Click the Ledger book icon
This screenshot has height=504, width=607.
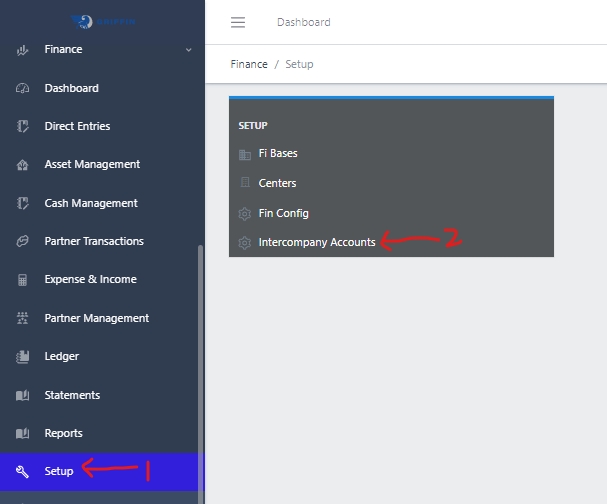tap(22, 357)
